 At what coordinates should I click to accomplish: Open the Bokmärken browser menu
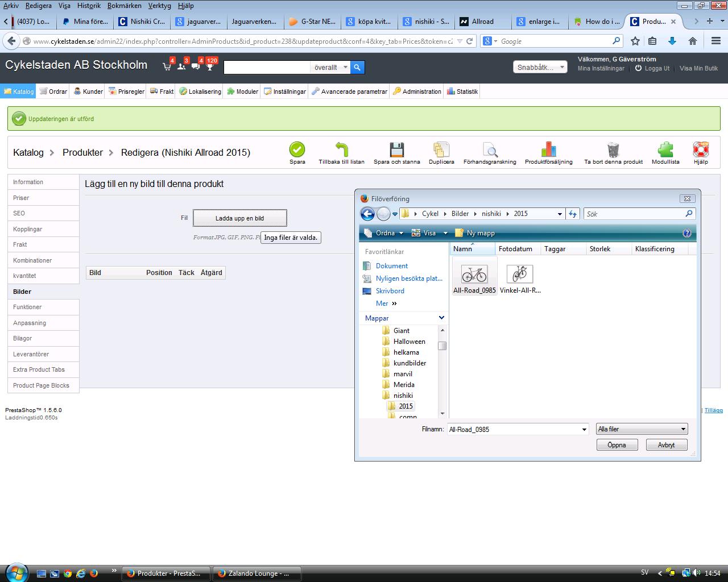tap(124, 6)
